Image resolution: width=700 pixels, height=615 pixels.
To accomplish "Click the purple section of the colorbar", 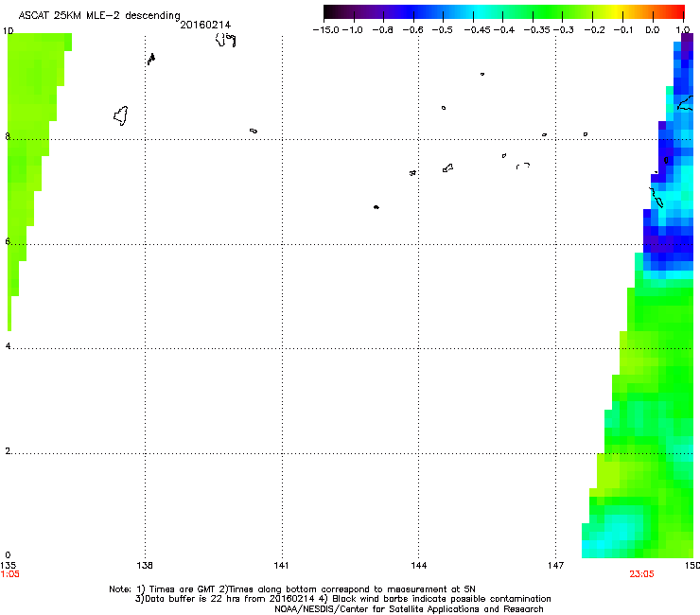I will (371, 12).
